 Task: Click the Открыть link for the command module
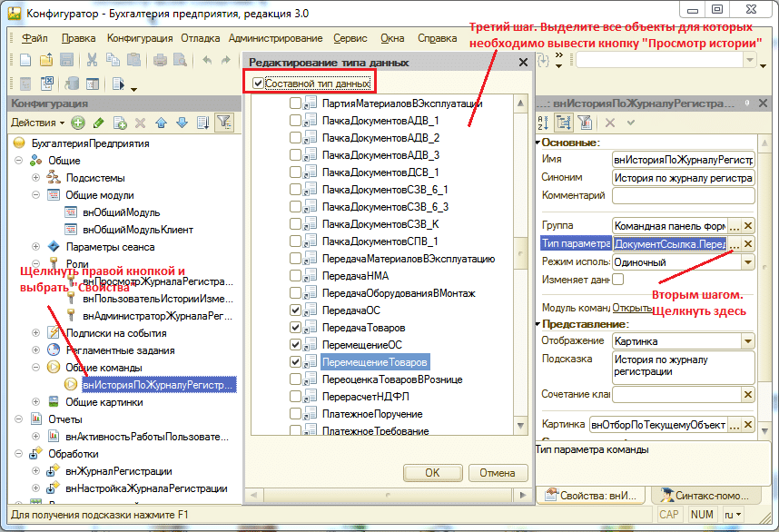pyautogui.click(x=632, y=307)
